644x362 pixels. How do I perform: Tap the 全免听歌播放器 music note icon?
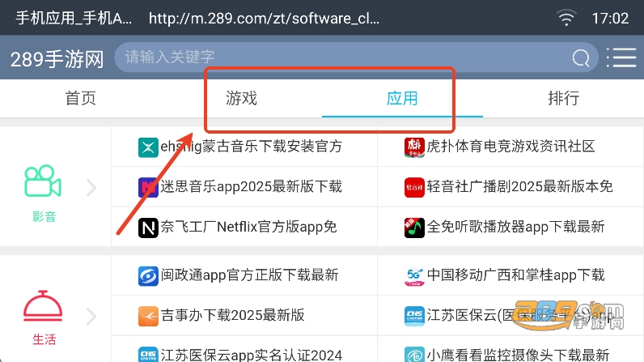(414, 228)
